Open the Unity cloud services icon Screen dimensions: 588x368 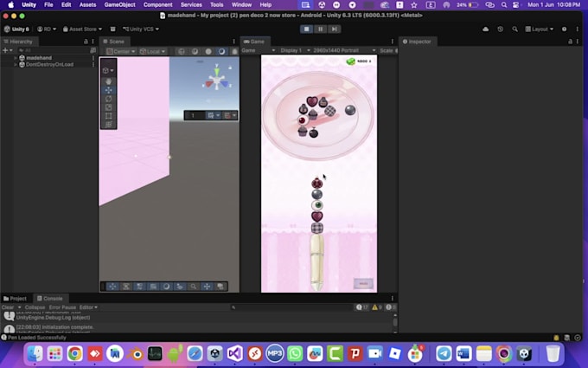(486, 29)
